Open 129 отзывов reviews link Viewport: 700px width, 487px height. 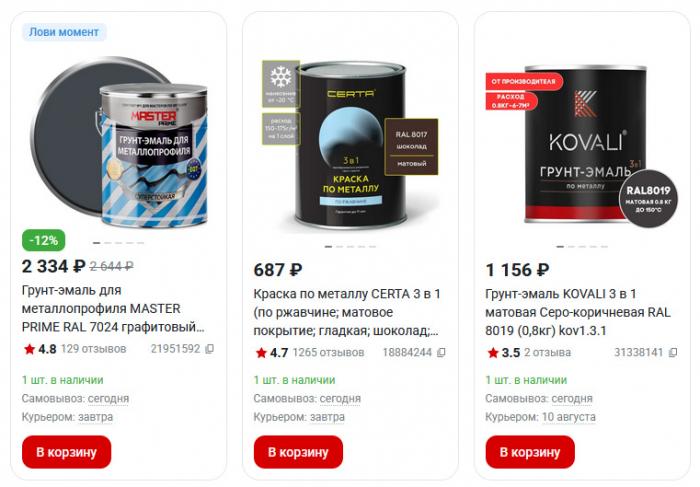pyautogui.click(x=93, y=349)
